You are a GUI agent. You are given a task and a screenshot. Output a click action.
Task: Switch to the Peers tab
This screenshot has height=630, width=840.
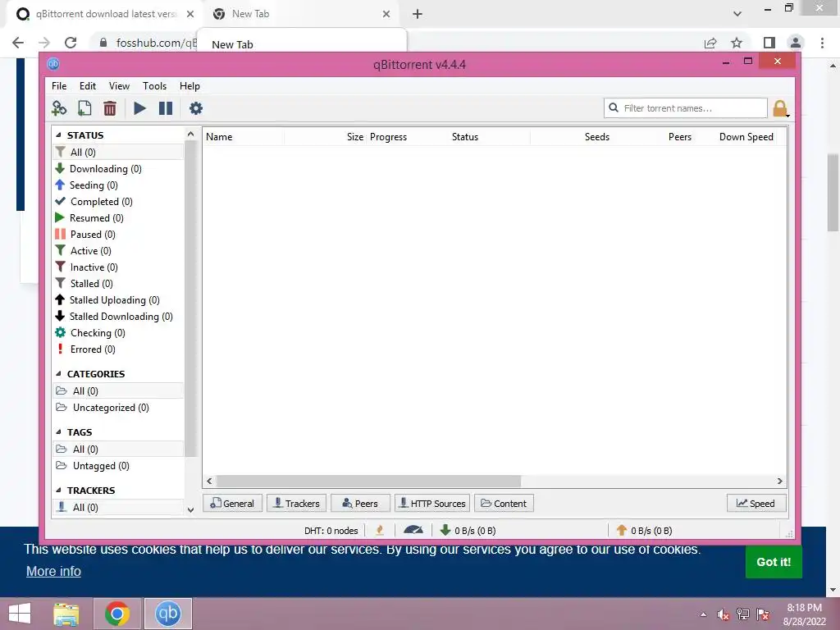click(x=361, y=504)
